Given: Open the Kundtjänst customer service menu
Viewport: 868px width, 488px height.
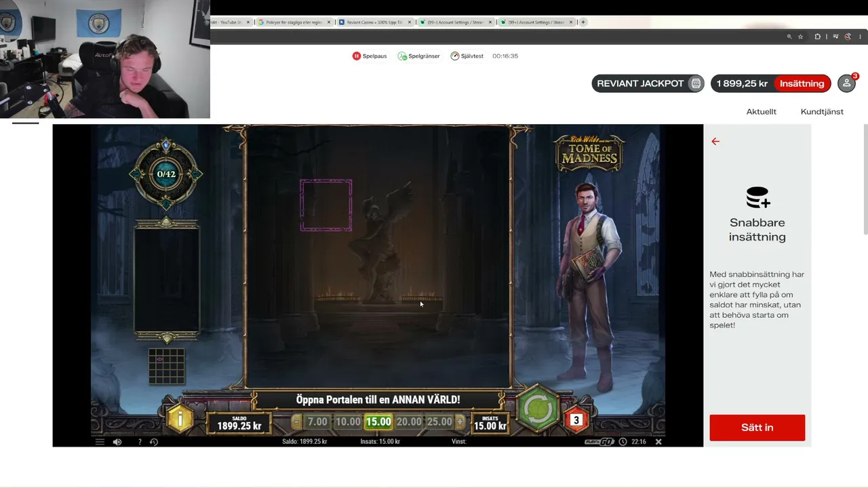Looking at the screenshot, I should coord(822,112).
